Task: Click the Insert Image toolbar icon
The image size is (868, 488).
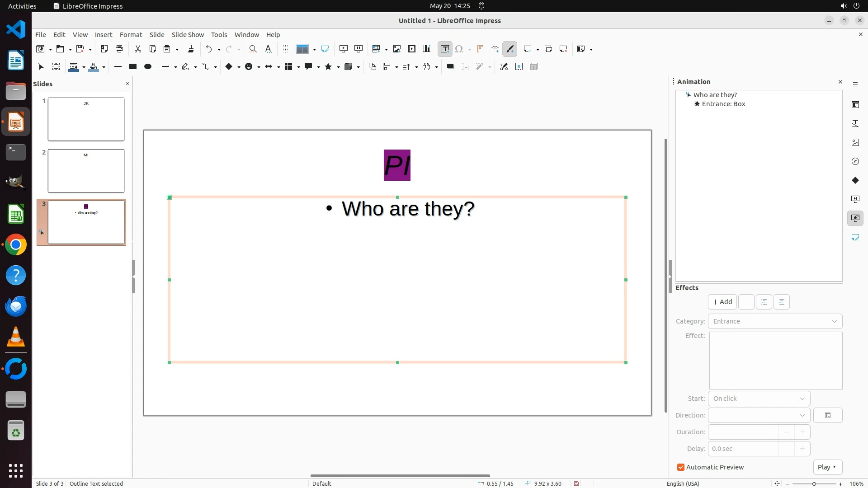Action: tap(396, 49)
